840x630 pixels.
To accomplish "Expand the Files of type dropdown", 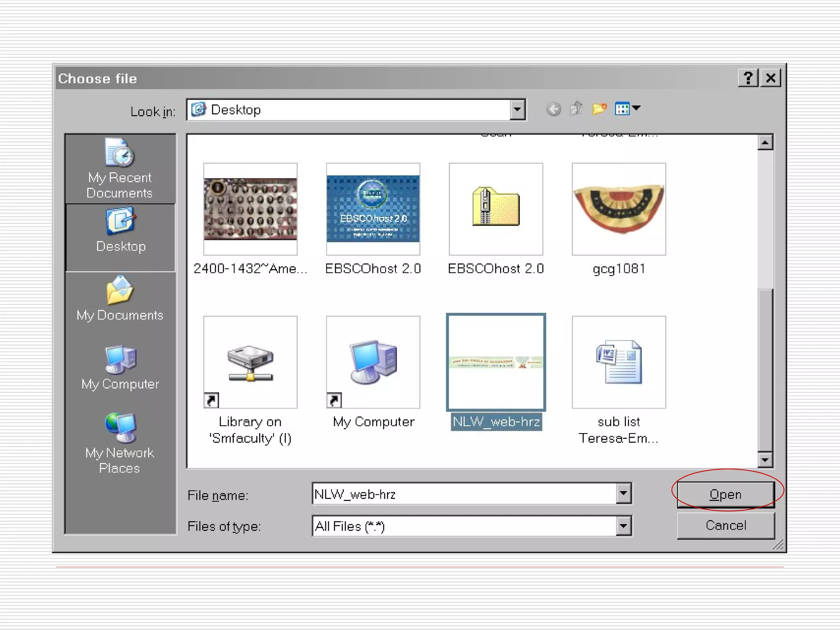I will [x=623, y=526].
